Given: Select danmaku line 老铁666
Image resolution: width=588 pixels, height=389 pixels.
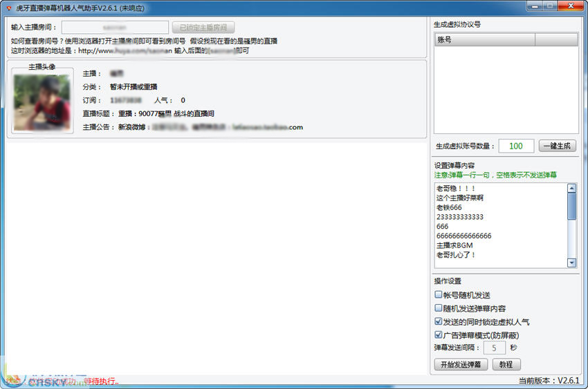Looking at the screenshot, I should [449, 207].
